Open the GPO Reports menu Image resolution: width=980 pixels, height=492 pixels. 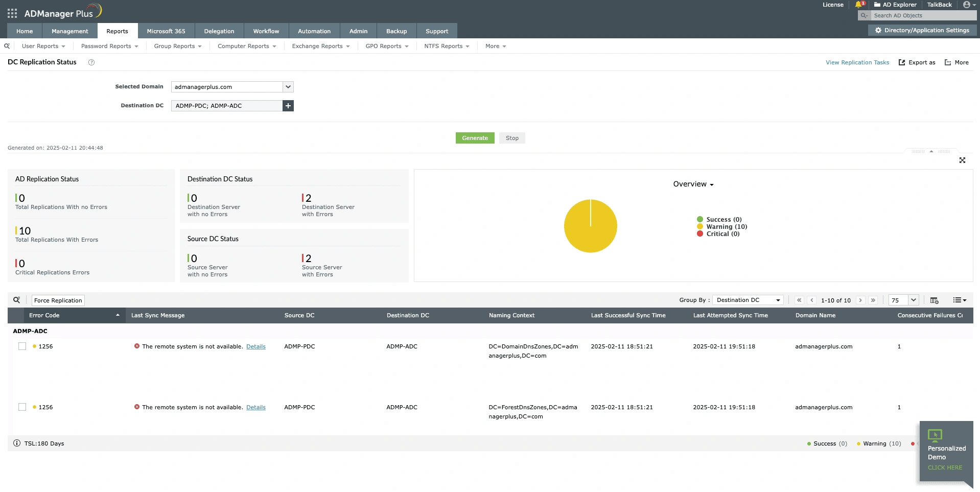click(386, 46)
